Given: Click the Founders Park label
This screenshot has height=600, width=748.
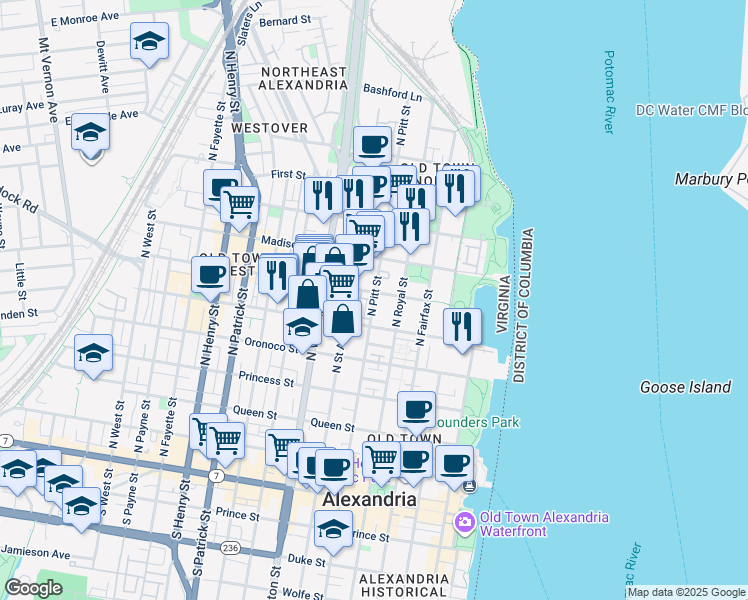Looking at the screenshot, I should pos(477,423).
